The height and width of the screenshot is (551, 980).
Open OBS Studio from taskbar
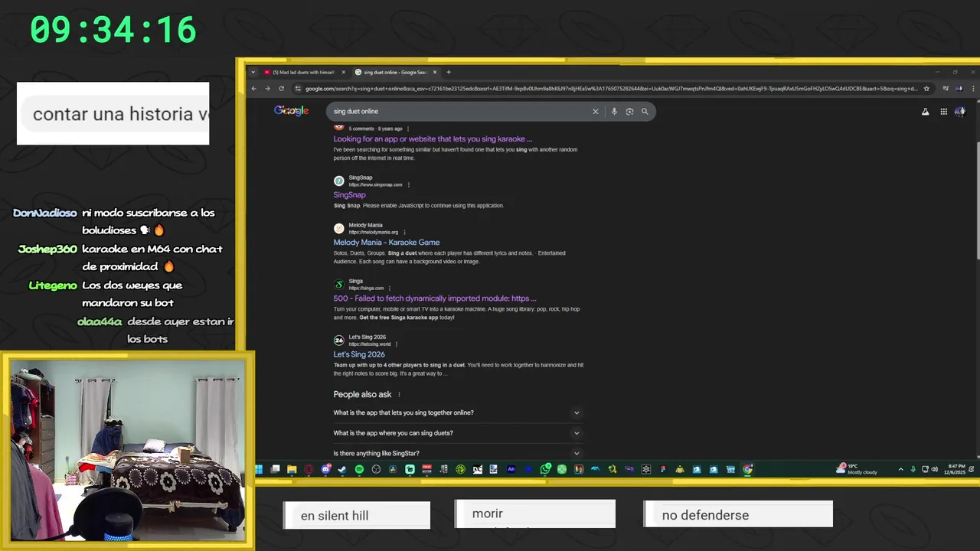[x=376, y=469]
